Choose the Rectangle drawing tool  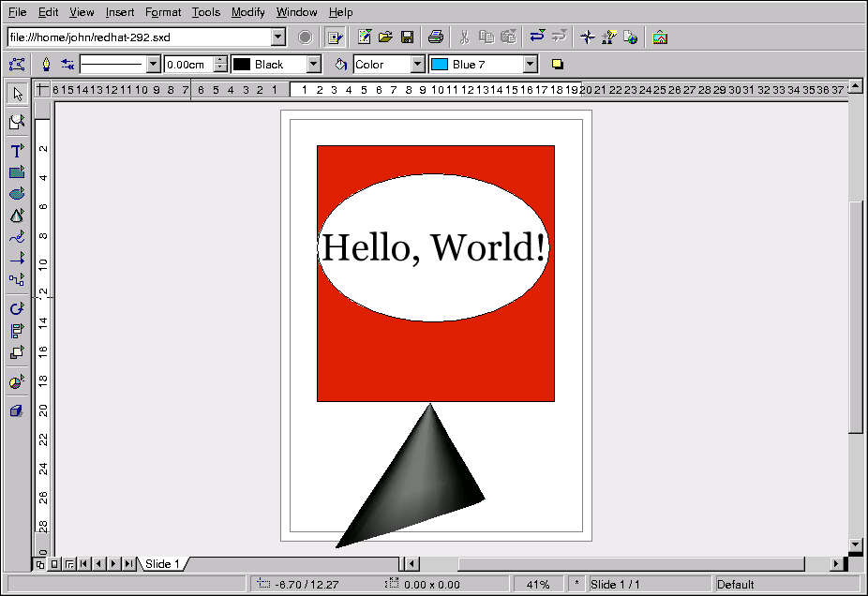pos(16,171)
